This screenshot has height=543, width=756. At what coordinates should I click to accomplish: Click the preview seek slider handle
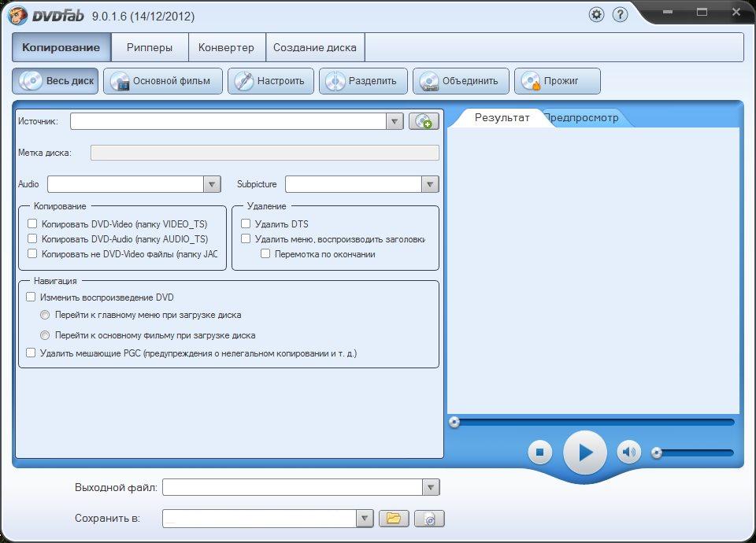click(454, 423)
